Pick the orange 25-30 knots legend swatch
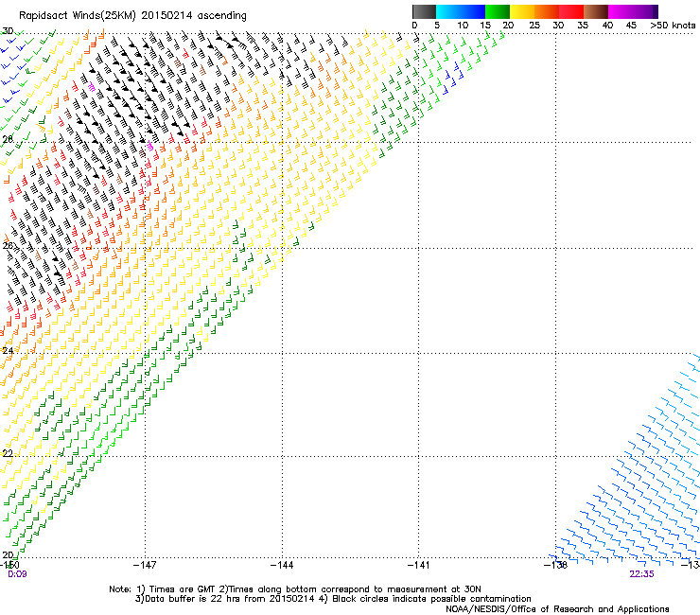The image size is (700, 615). coord(547,11)
